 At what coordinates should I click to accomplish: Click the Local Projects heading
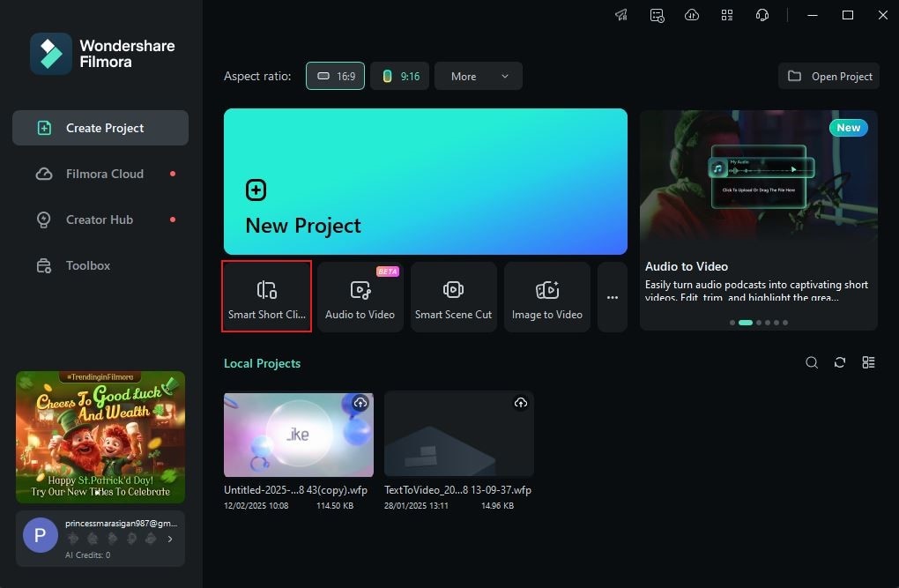point(262,363)
